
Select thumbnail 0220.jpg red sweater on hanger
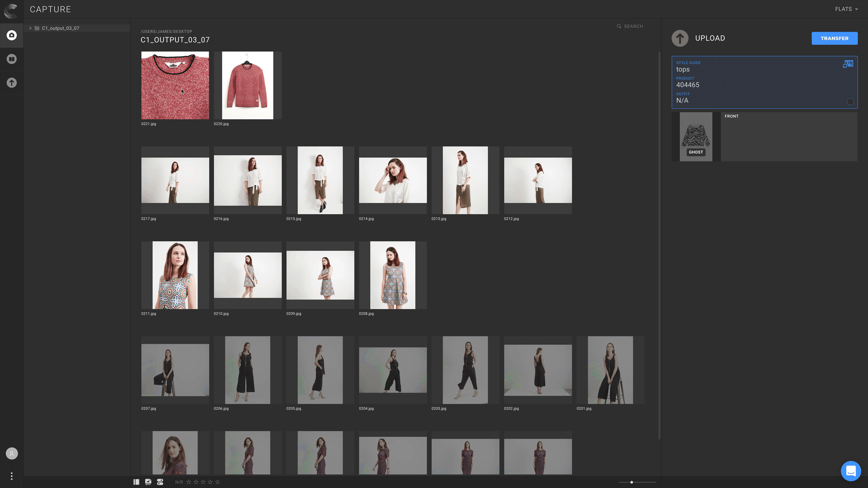(x=247, y=85)
